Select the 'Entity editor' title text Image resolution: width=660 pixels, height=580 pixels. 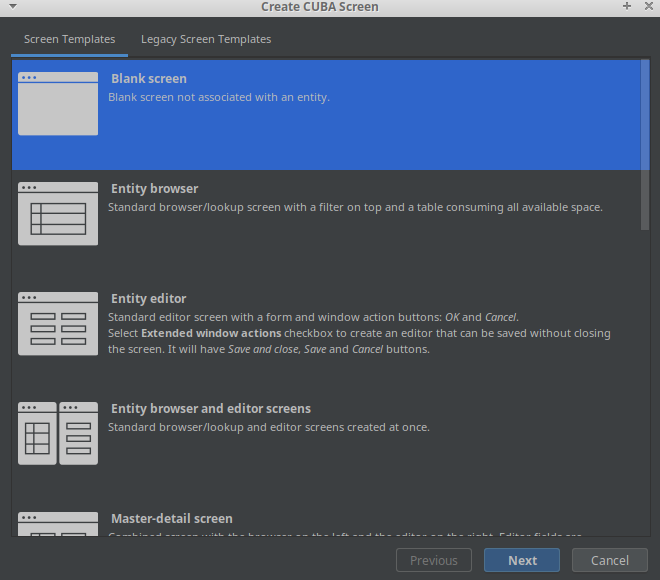click(149, 298)
